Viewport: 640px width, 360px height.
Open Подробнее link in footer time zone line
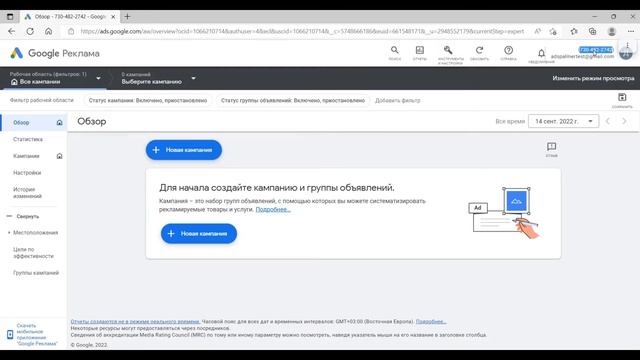pyautogui.click(x=431, y=322)
